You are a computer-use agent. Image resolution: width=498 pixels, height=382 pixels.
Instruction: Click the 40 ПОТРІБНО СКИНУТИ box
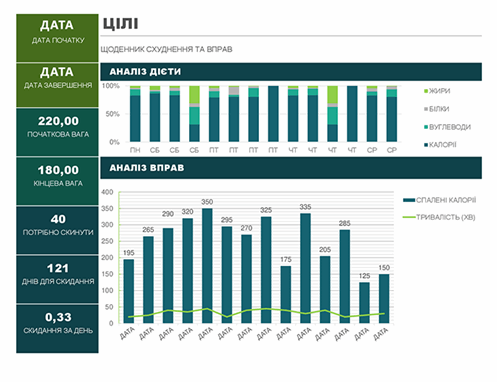coord(57,230)
